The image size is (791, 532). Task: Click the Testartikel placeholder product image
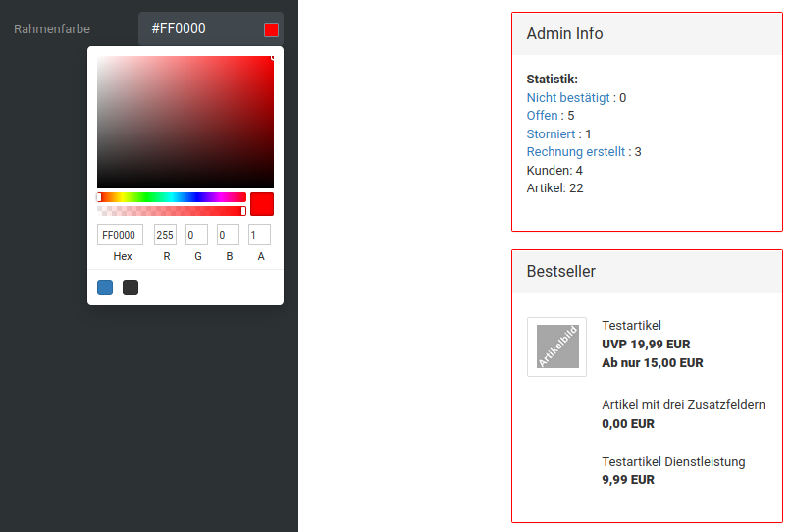point(556,346)
